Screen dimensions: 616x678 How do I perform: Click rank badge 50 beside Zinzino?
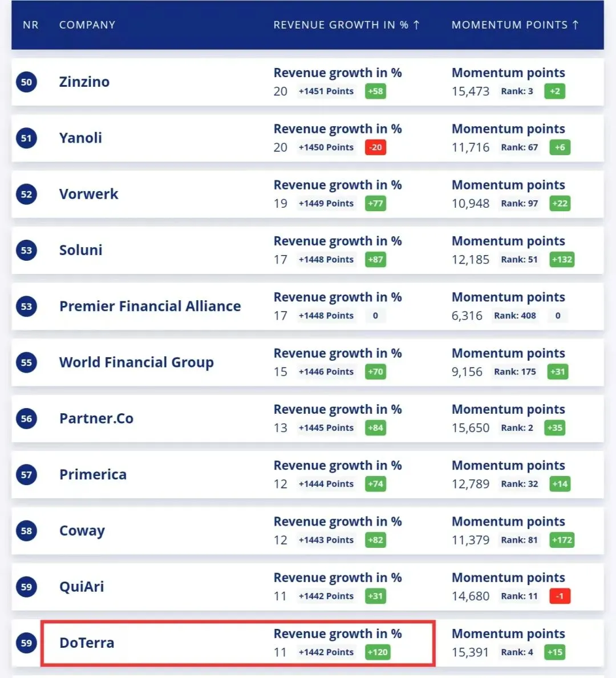26,82
